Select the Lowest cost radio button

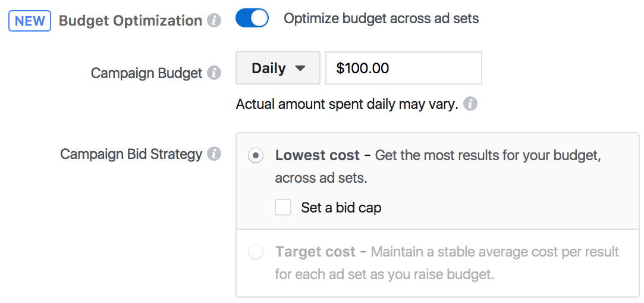click(x=256, y=156)
